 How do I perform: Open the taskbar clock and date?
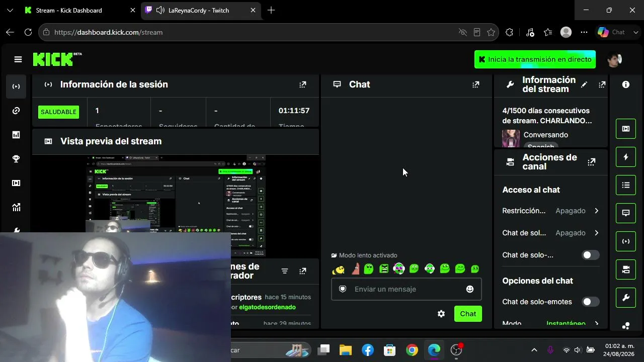619,350
